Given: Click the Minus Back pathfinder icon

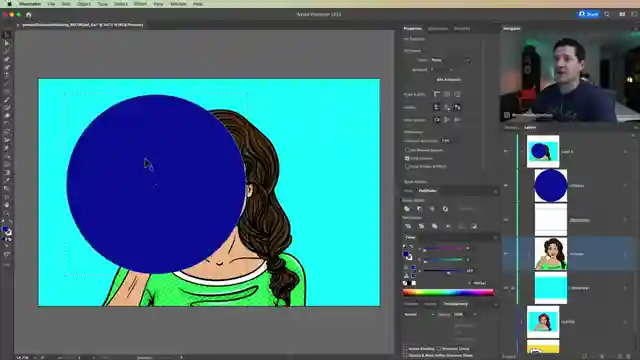Looking at the screenshot, I should click(474, 226).
